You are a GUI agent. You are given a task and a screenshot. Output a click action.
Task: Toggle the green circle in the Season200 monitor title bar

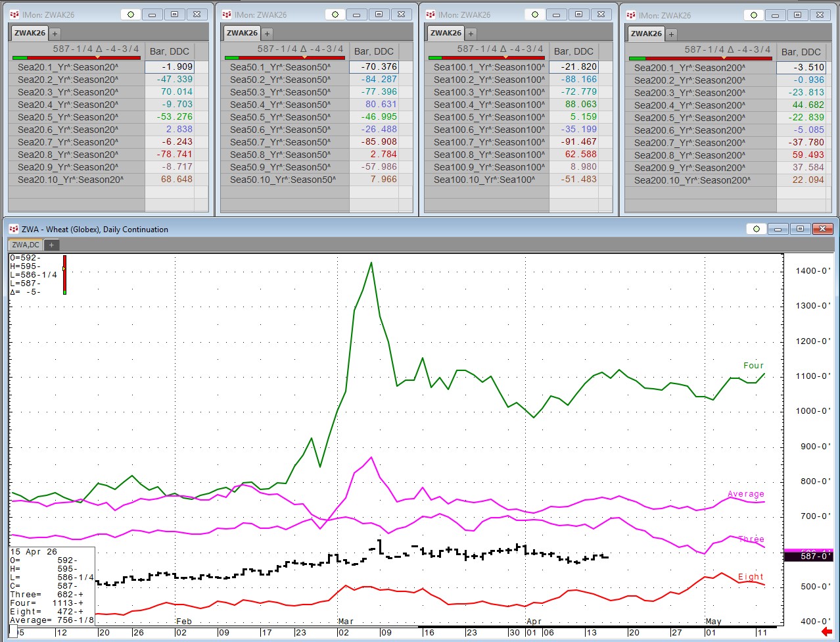click(x=754, y=15)
